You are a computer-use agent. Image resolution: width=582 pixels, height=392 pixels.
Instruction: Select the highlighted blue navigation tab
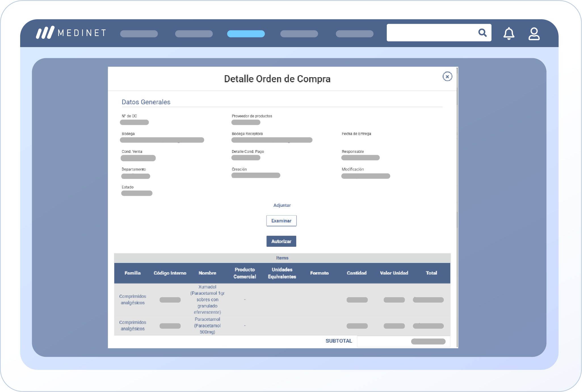tap(246, 34)
